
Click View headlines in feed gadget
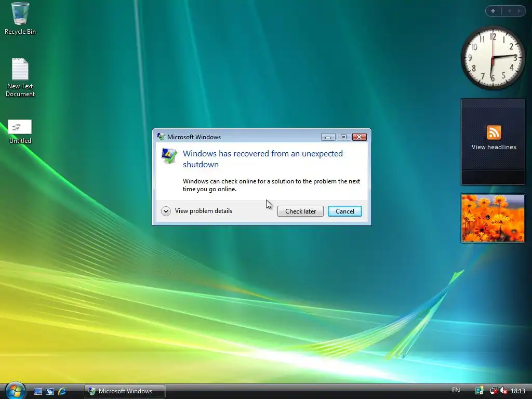click(494, 147)
